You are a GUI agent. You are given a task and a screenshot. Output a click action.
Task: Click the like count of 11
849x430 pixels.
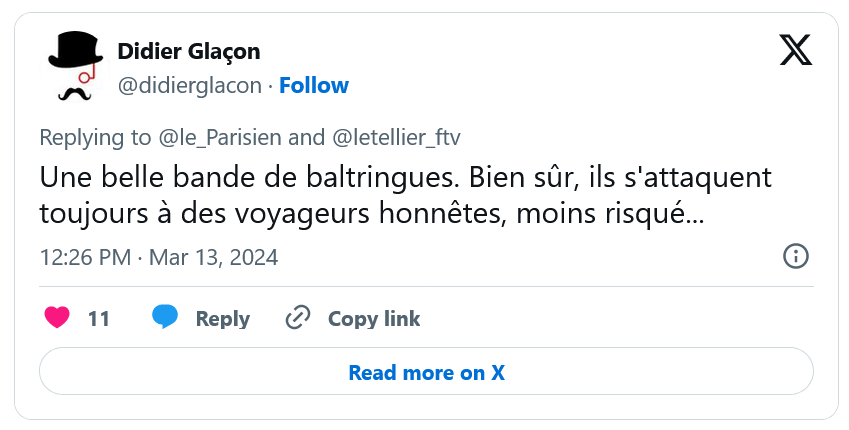pos(99,318)
